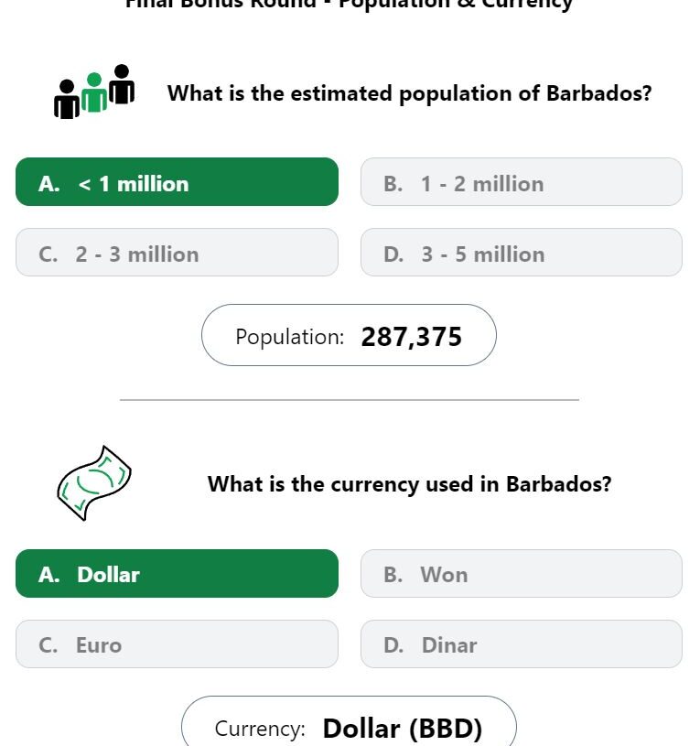Click the Barbados population question text
The image size is (700, 746).
click(409, 93)
